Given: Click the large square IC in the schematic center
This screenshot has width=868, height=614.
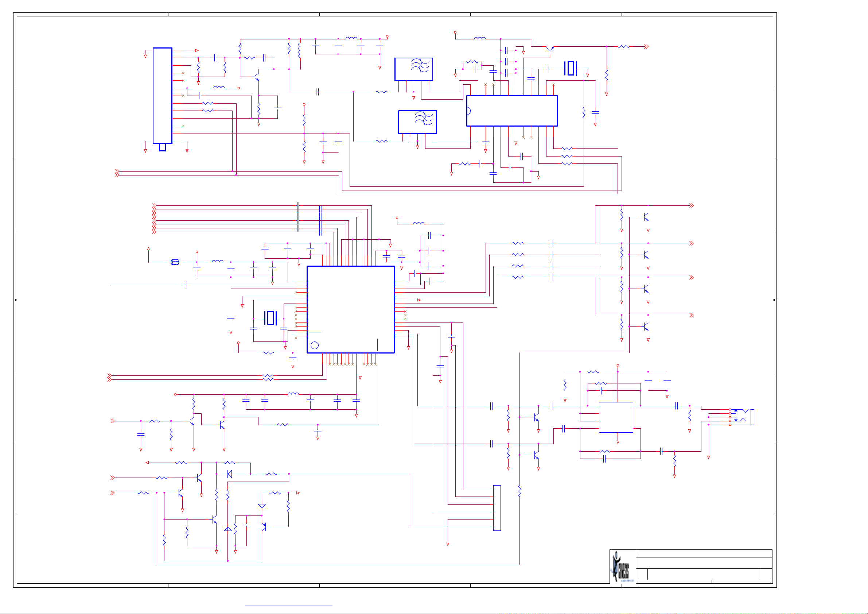Looking at the screenshot, I should pos(350,309).
